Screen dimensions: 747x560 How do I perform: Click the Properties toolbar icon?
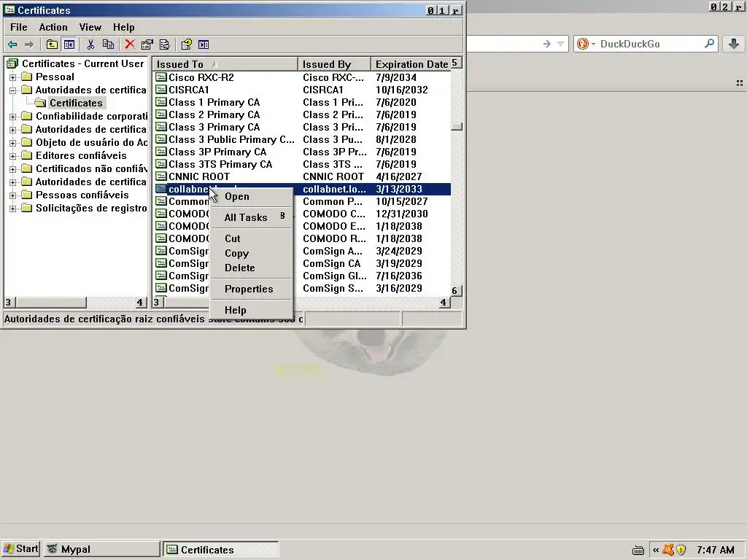click(147, 44)
